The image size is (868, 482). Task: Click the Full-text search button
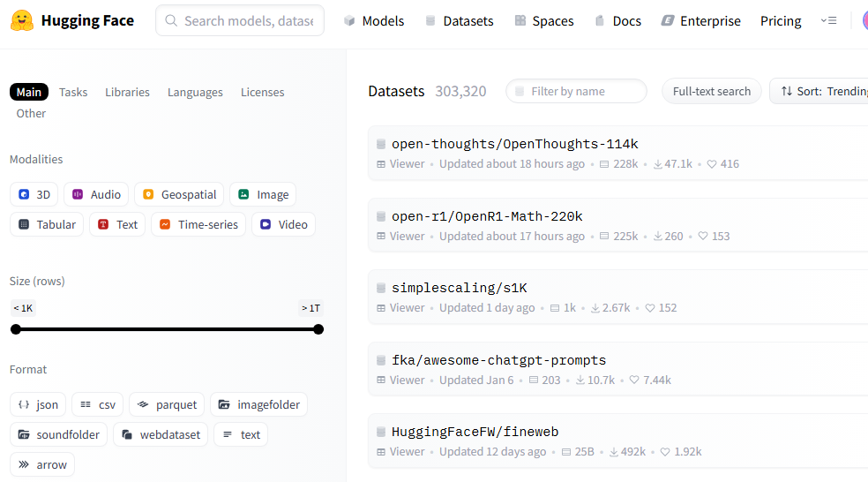click(712, 91)
